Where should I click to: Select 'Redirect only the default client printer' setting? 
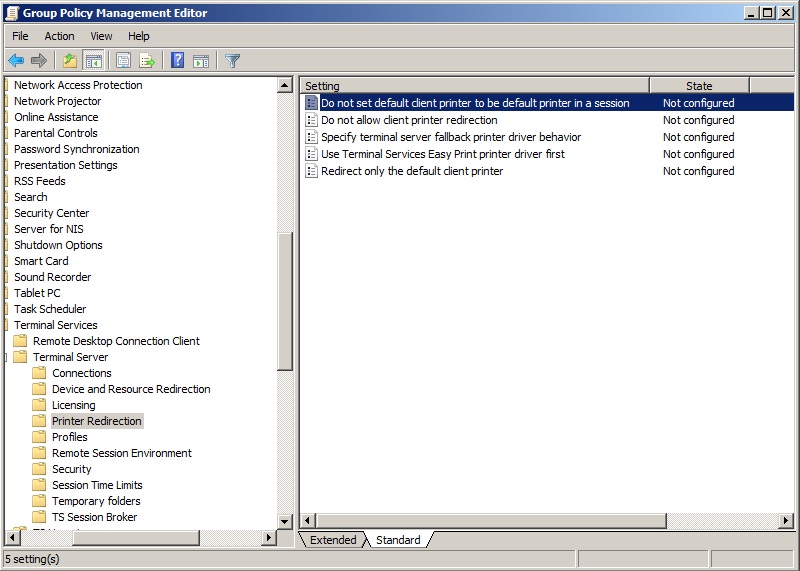click(x=412, y=171)
